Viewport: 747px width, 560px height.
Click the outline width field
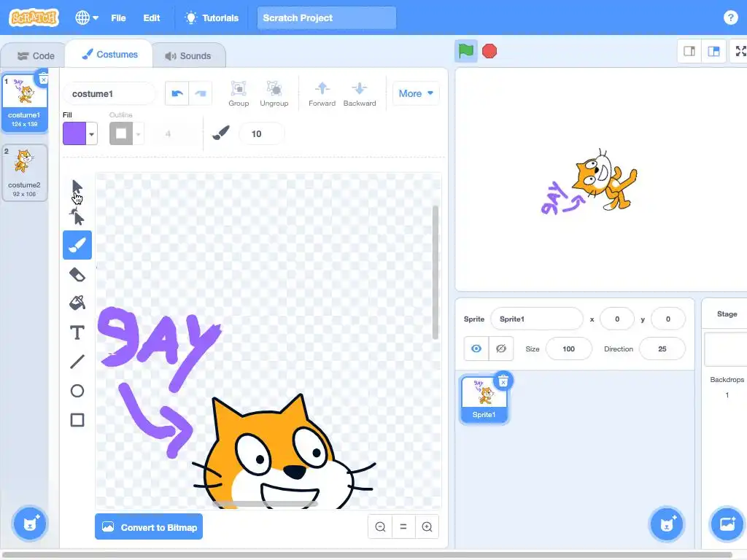(x=174, y=134)
